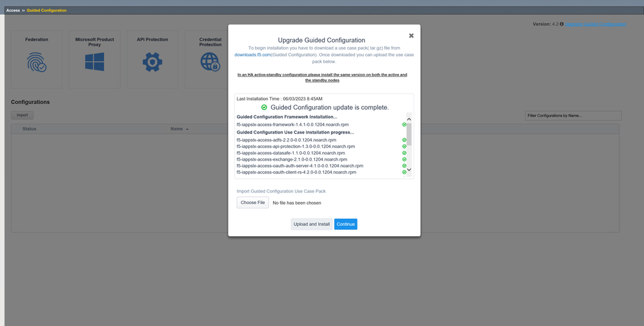644x326 pixels.
Task: Click the Import button under Configurations
Action: [22, 115]
